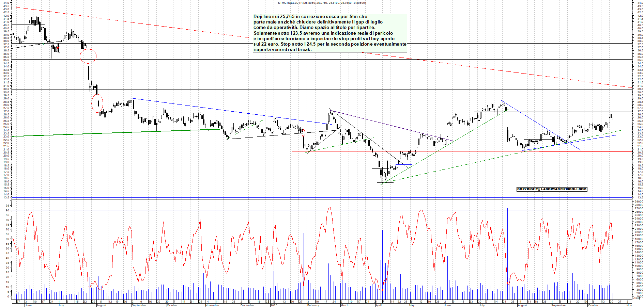
Task: Click the February month label on the time axis
Action: 313,305
